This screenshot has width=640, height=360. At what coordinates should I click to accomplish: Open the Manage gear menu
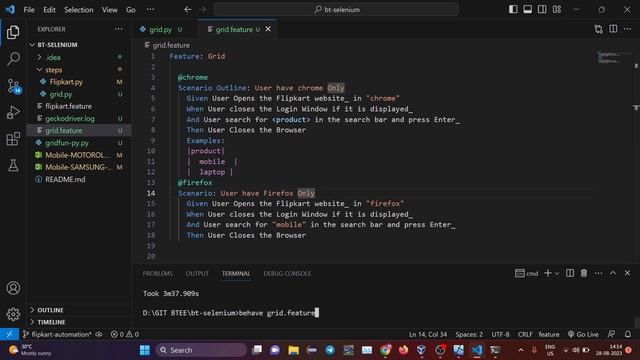[13, 314]
